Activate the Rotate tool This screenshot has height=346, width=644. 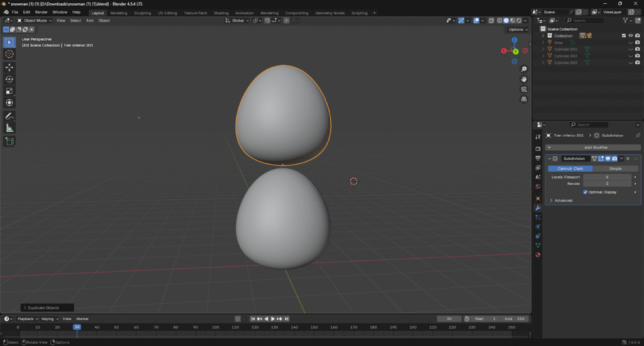click(9, 79)
